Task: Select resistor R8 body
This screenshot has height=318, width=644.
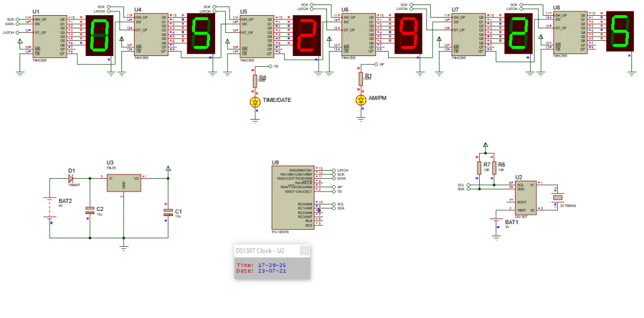Action: pos(255,81)
